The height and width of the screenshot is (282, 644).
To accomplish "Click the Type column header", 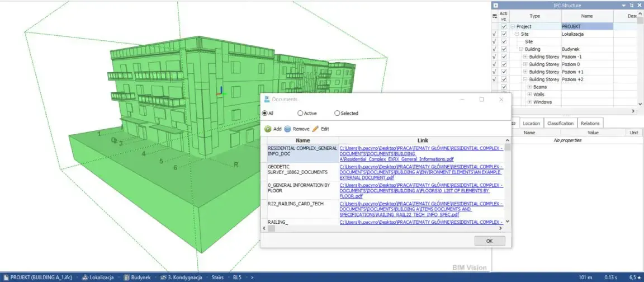I will (535, 16).
